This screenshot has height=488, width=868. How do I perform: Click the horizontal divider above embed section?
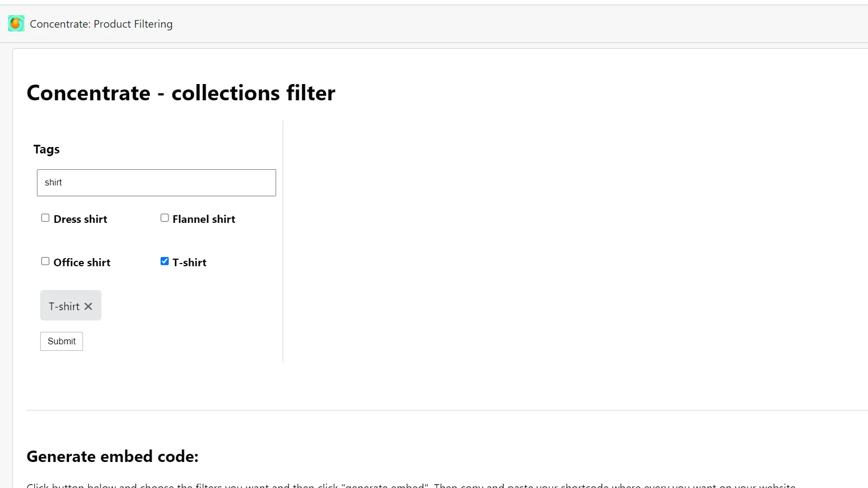click(447, 410)
